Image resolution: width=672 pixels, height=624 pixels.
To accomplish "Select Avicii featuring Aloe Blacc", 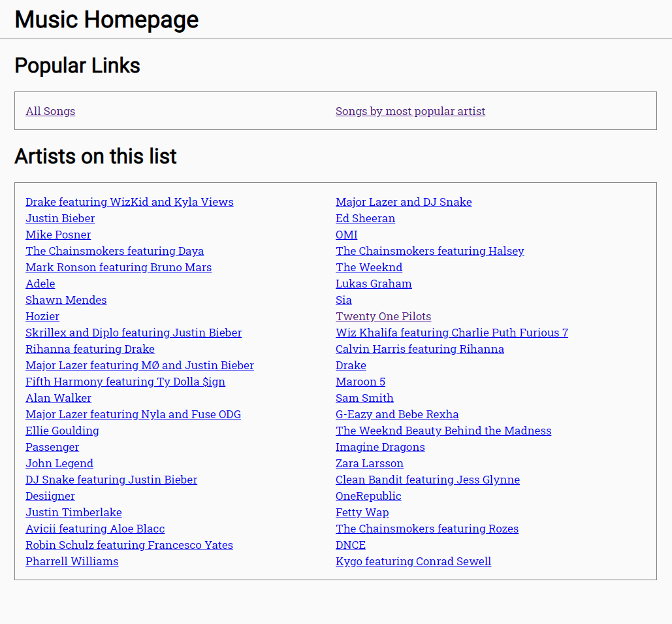I will coord(95,528).
